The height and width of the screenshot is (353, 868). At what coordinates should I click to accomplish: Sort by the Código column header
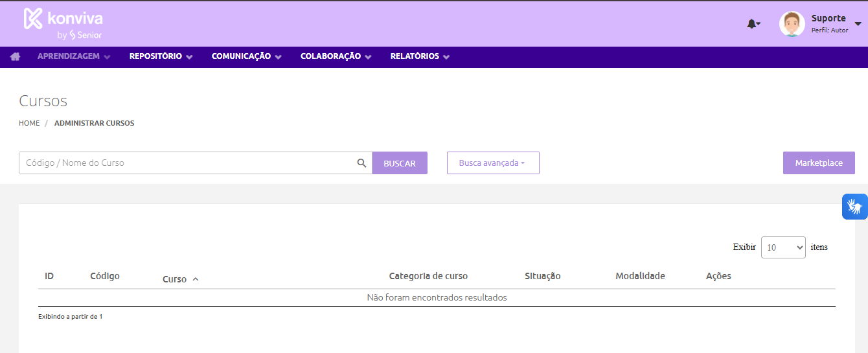(x=105, y=276)
